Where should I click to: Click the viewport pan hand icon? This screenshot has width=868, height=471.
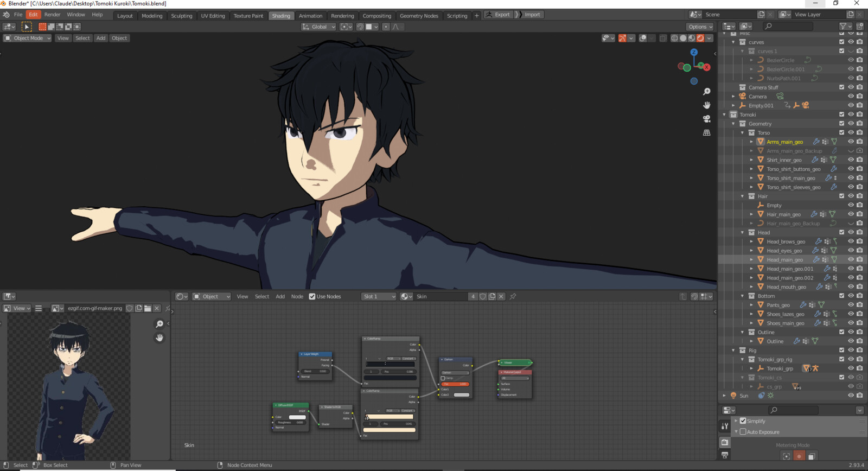(706, 105)
